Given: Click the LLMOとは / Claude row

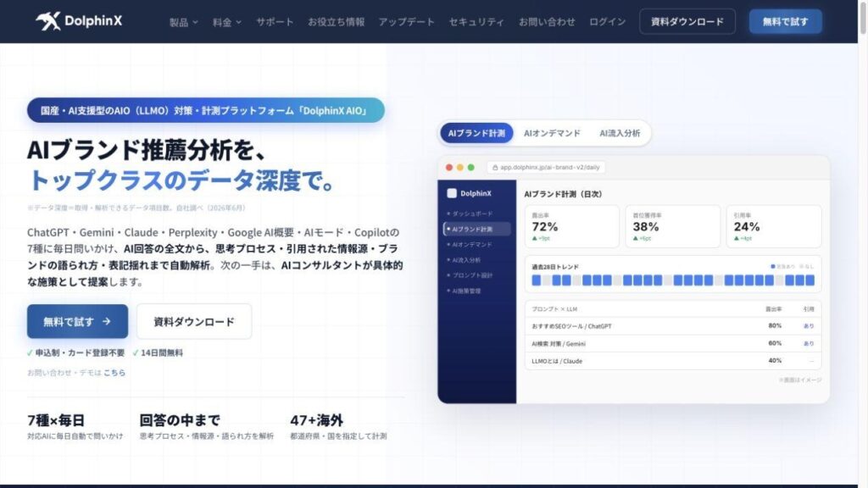Looking at the screenshot, I should tap(672, 361).
